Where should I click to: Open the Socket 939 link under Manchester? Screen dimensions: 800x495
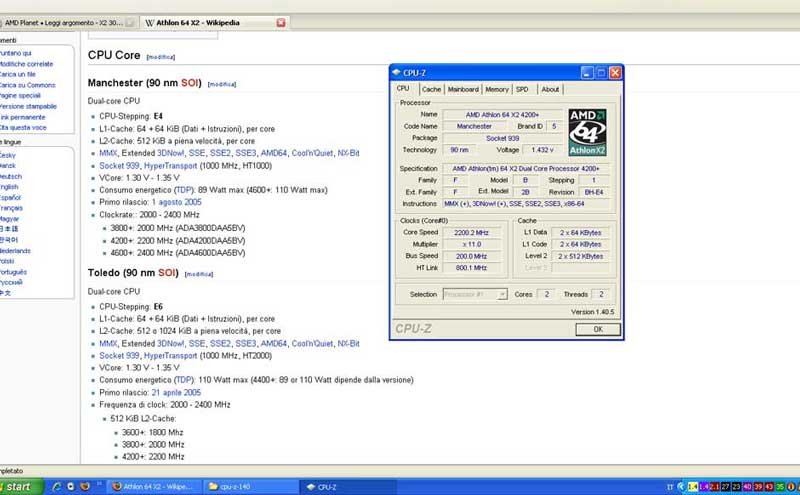pyautogui.click(x=119, y=166)
